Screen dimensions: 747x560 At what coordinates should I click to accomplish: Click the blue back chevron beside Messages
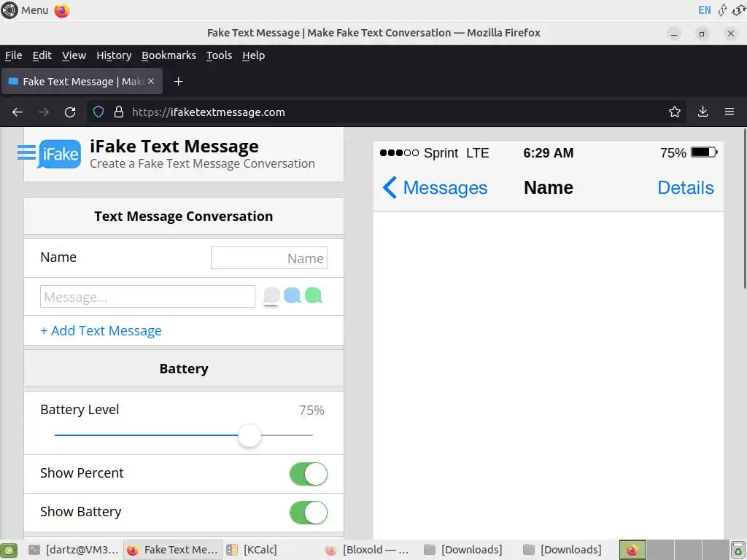(x=390, y=187)
